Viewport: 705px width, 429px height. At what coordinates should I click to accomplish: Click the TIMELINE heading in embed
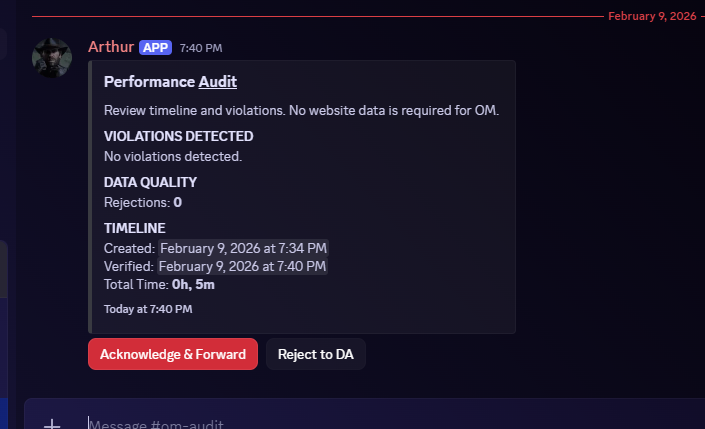click(x=134, y=228)
